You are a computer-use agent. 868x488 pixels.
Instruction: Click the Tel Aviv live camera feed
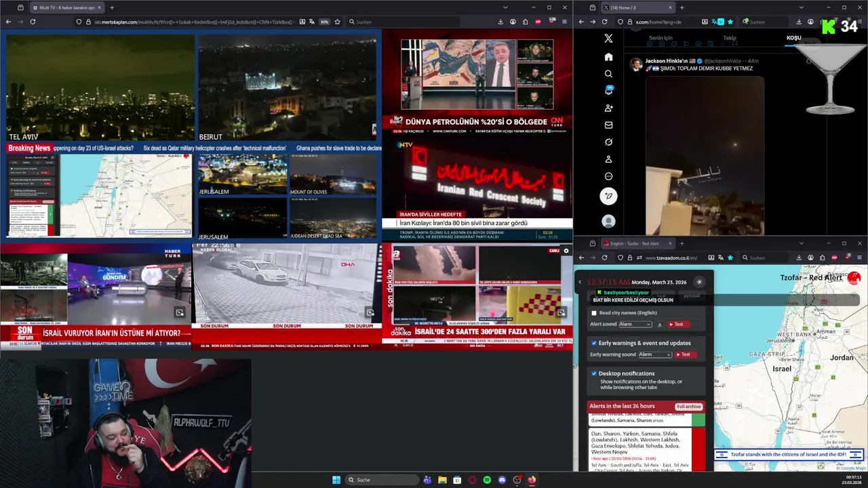point(100,87)
